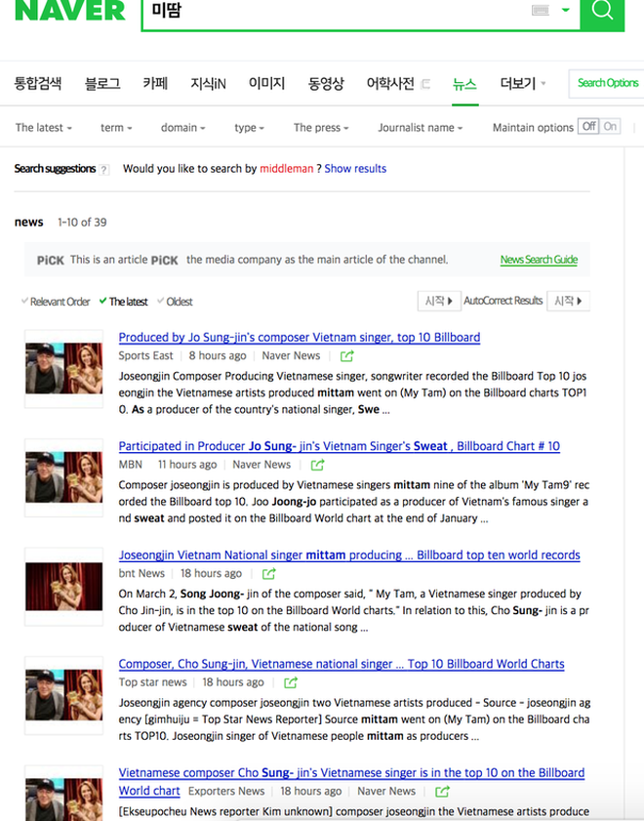Click the NAVER logo
This screenshot has height=821, width=644.
(70, 11)
